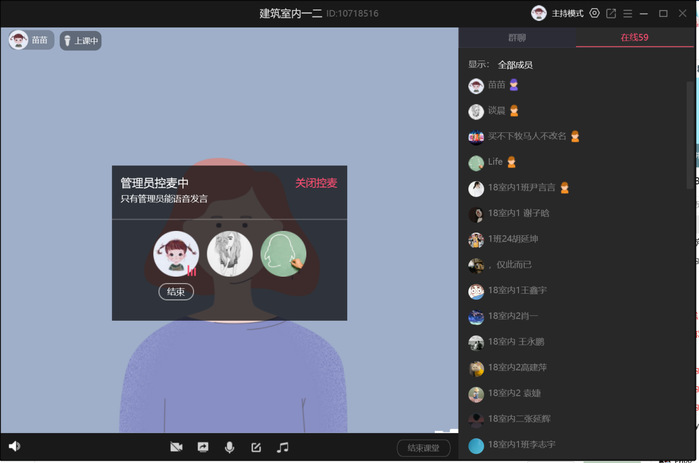The image size is (699, 463).
Task: Toggle the camera video icon
Action: (176, 447)
